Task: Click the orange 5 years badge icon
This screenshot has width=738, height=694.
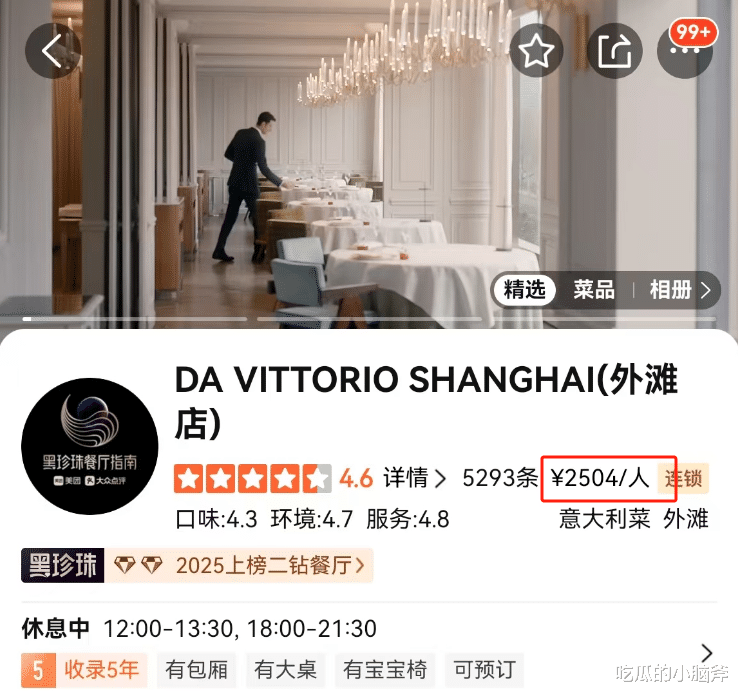Action: tap(38, 670)
